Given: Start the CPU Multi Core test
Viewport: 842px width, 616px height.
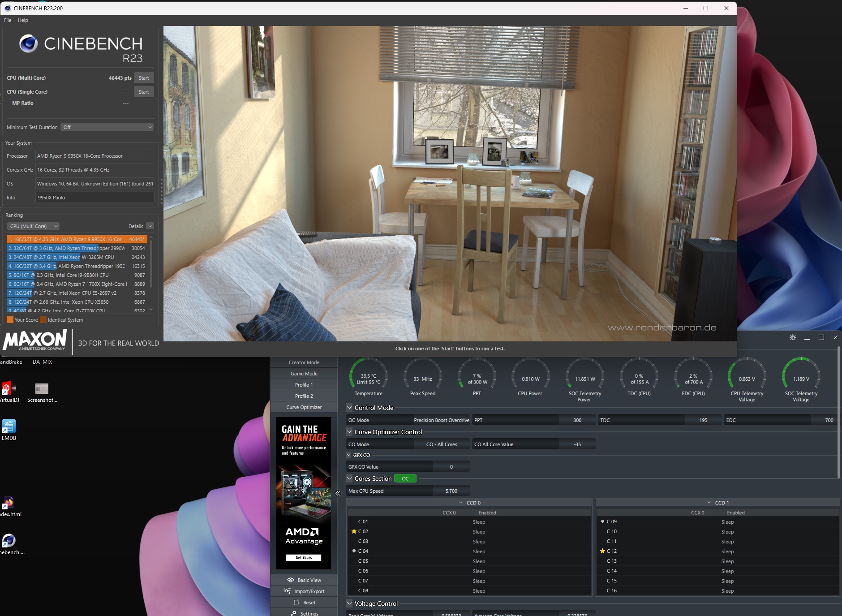Looking at the screenshot, I should (x=144, y=78).
